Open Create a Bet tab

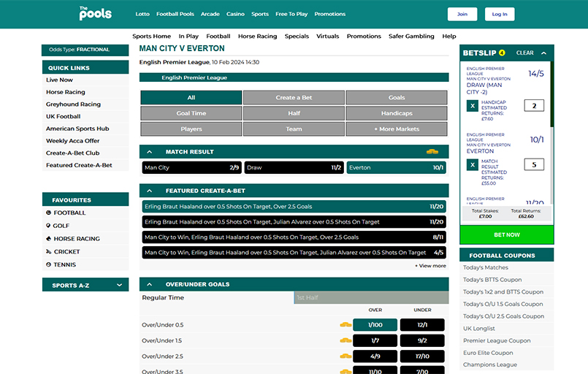(x=294, y=98)
